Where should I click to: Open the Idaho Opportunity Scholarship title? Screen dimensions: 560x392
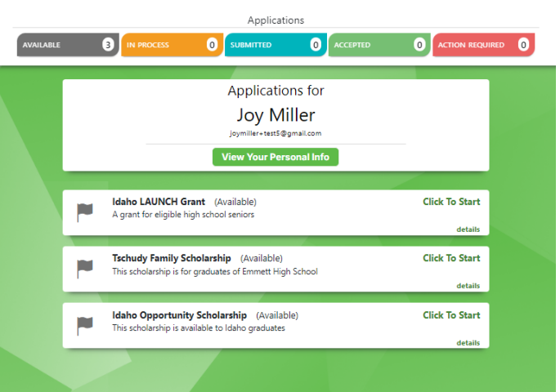[x=179, y=315]
